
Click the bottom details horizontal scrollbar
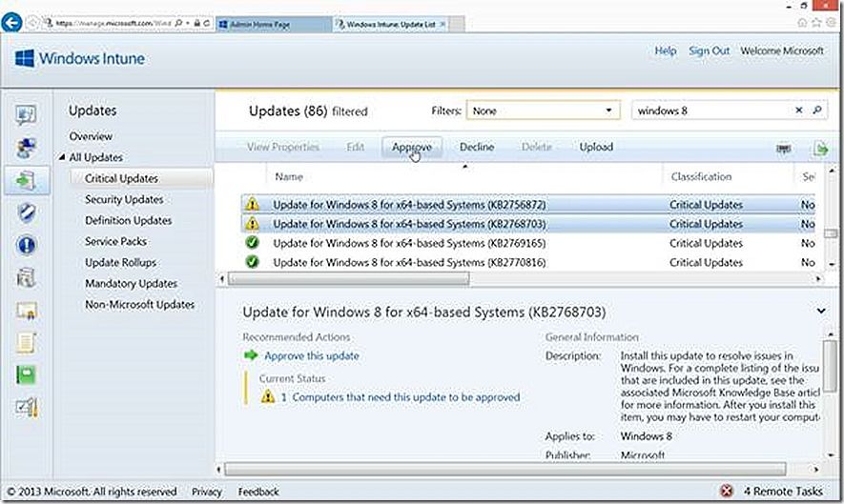(504, 470)
